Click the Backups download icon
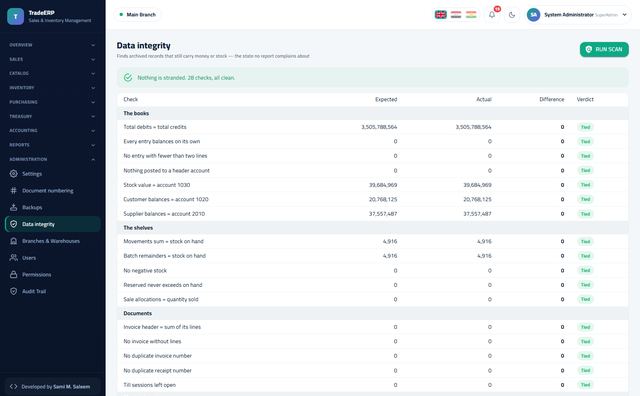The image size is (640, 396). pyautogui.click(x=13, y=207)
